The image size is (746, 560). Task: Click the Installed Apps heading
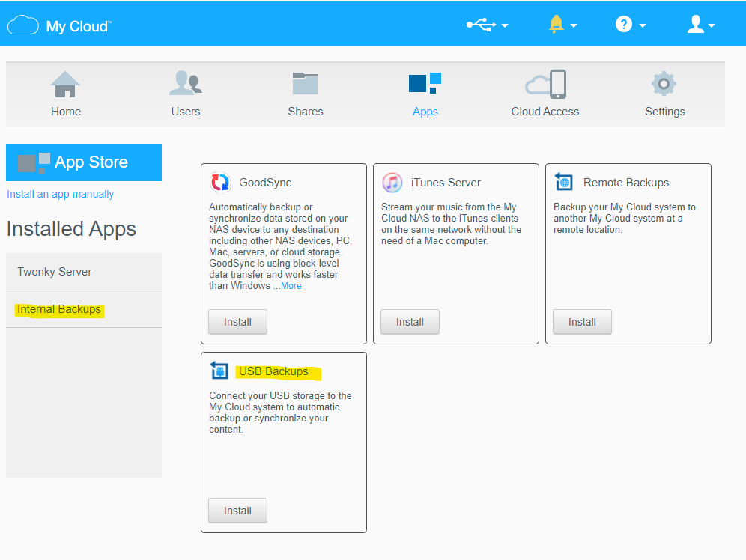coord(71,229)
